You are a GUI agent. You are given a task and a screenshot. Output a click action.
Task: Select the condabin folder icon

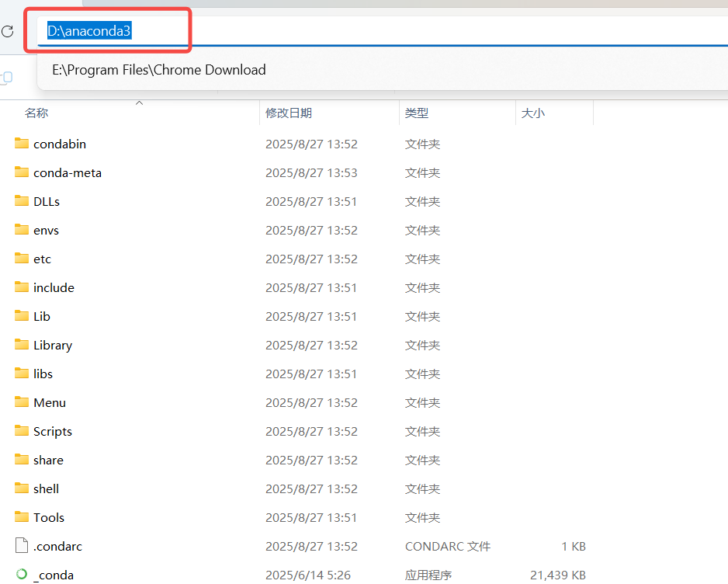[22, 143]
